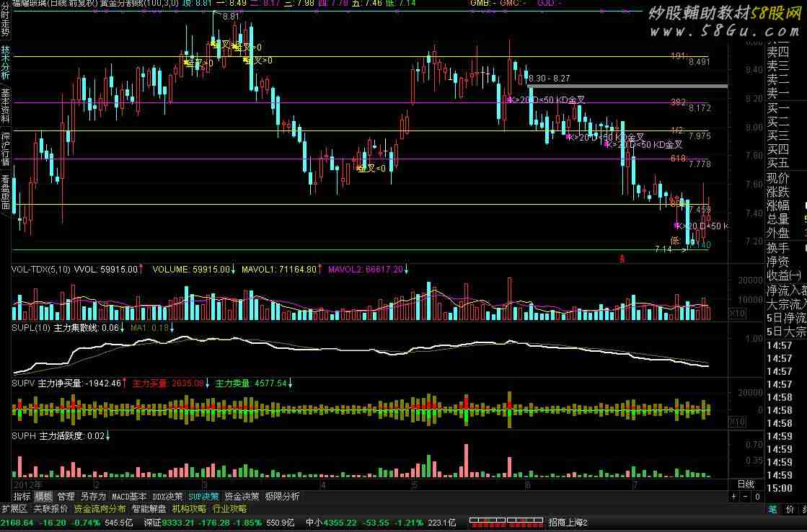Click the MAVOL2 value in volume header
The image size is (807, 532).
pos(368,269)
